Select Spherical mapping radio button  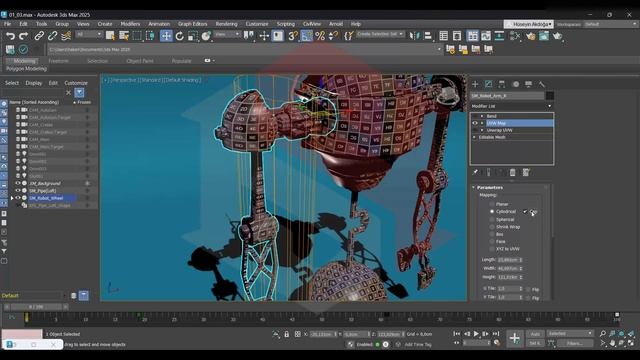[x=492, y=219]
